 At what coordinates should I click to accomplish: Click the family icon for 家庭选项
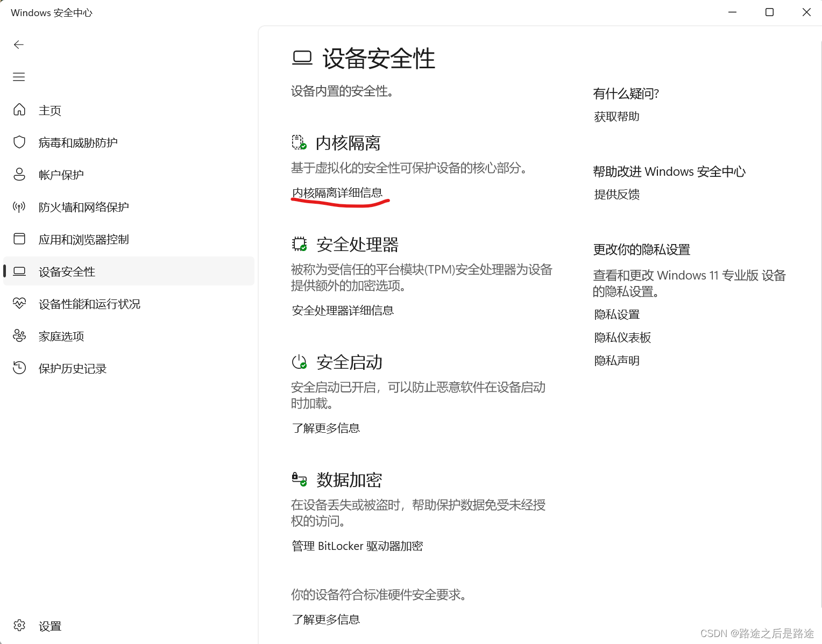coord(19,335)
